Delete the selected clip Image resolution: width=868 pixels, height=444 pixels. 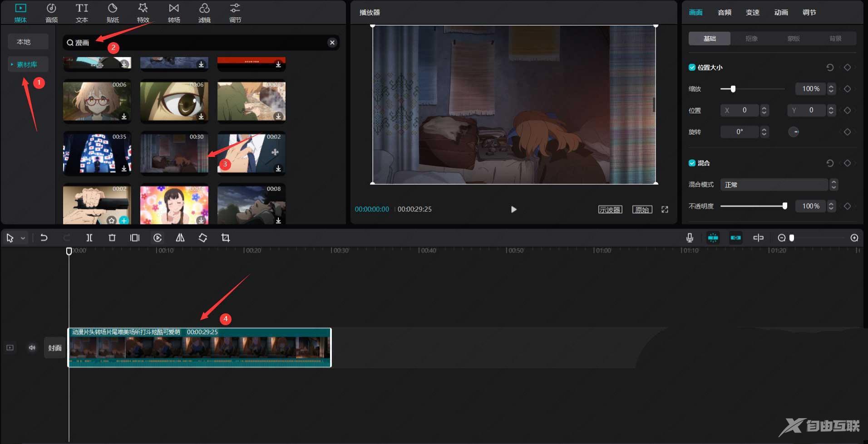(112, 238)
